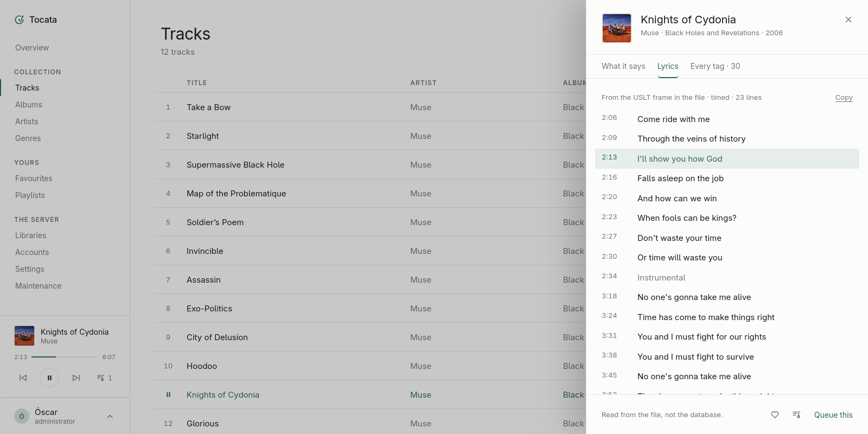The height and width of the screenshot is (434, 868).
Task: Open Óscar's user avatar
Action: (x=22, y=416)
